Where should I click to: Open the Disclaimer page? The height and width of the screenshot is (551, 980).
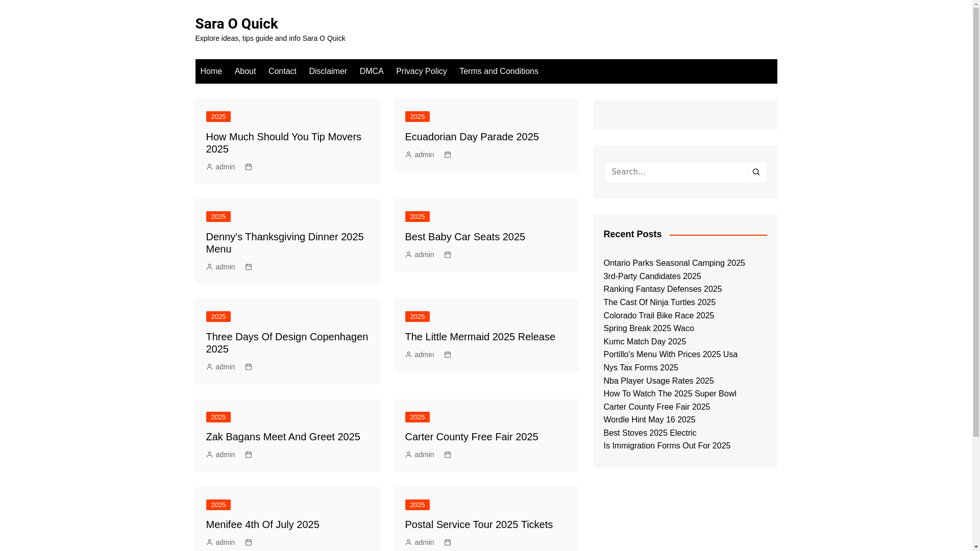(328, 71)
